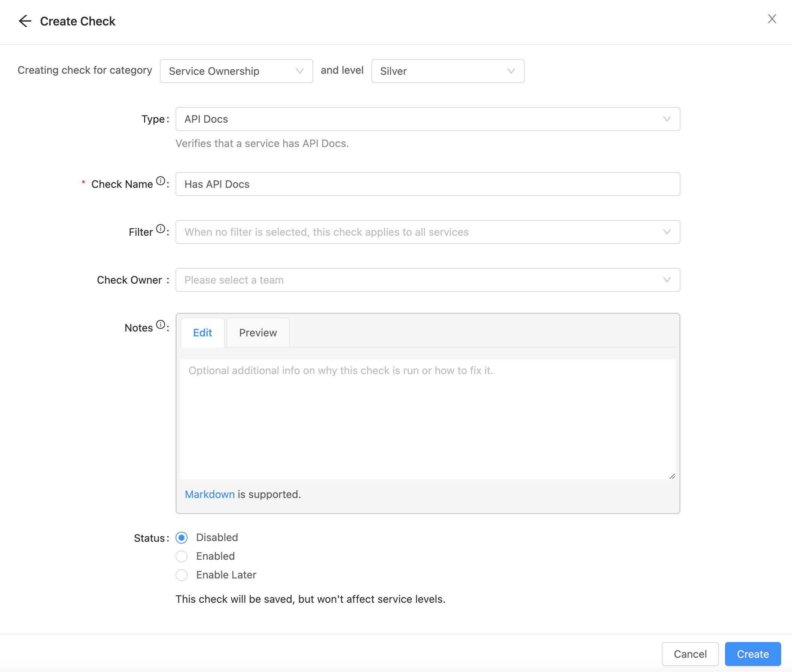
Task: Click the 'Status' label
Action: [149, 538]
